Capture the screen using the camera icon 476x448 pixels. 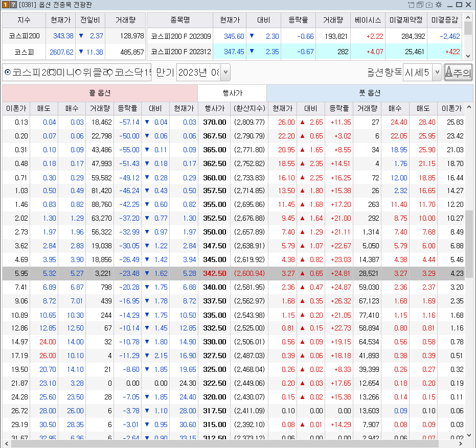pyautogui.click(x=429, y=5)
